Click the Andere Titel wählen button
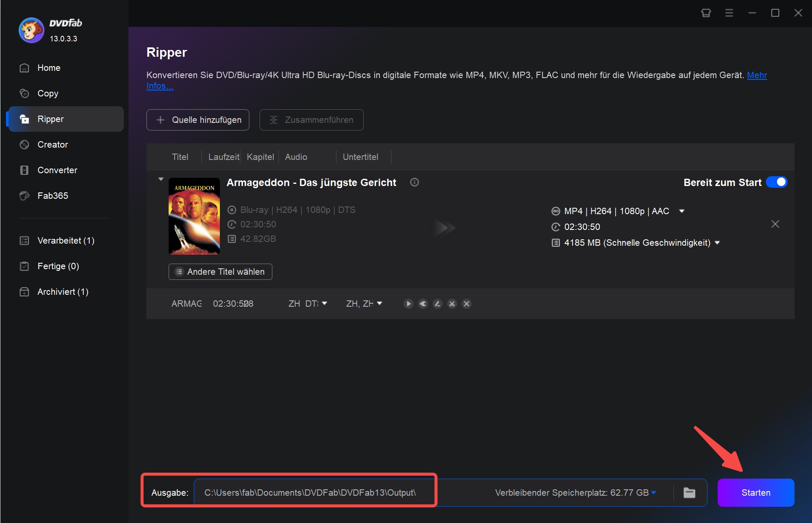Screen dimensions: 812x523 [220, 272]
